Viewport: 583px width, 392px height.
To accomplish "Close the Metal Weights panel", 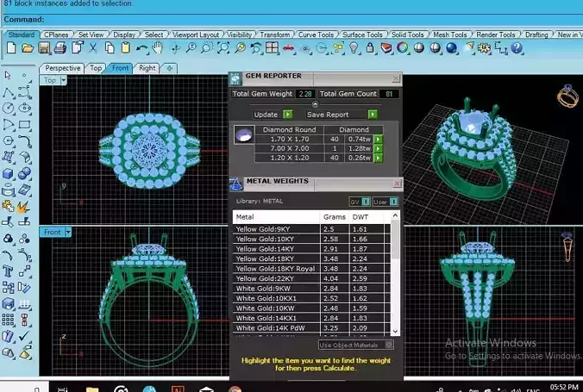I will click(x=397, y=184).
